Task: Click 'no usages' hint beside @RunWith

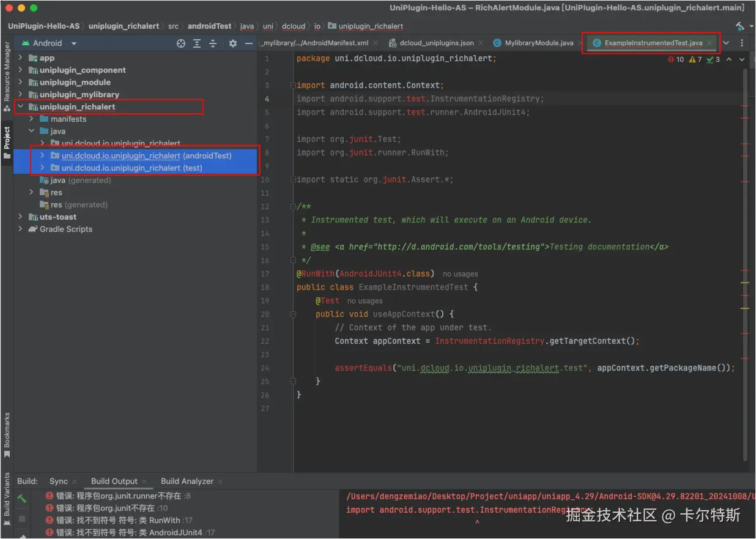Action: pos(461,274)
